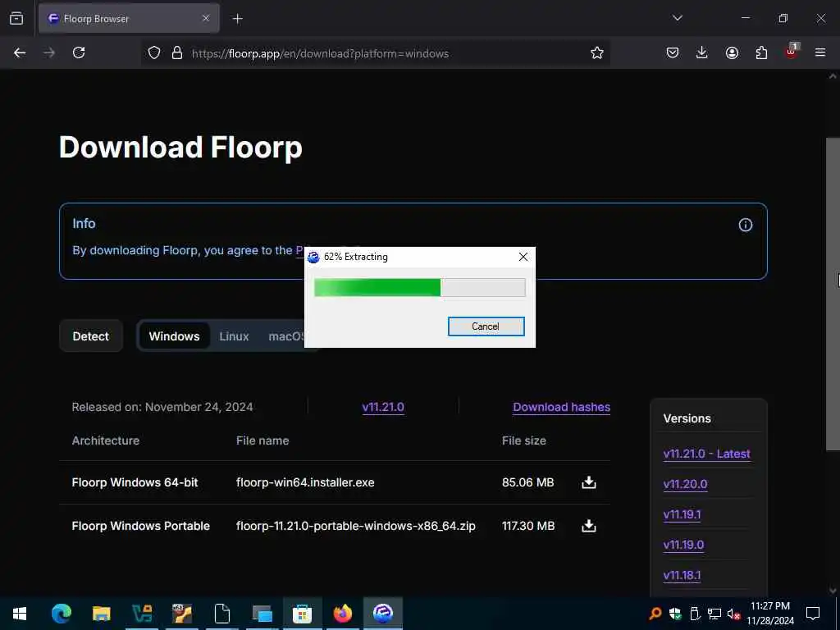Screen dimensions: 840x630
Task: Switch to Floorp taskbar icon
Action: click(383, 614)
